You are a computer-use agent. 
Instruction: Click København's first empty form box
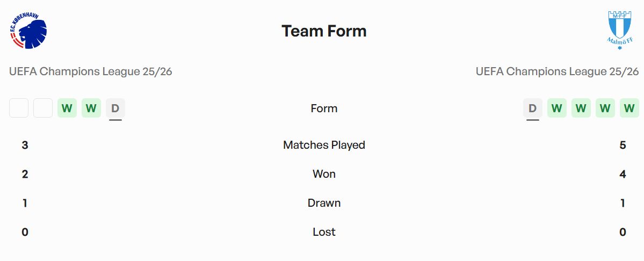pos(19,108)
